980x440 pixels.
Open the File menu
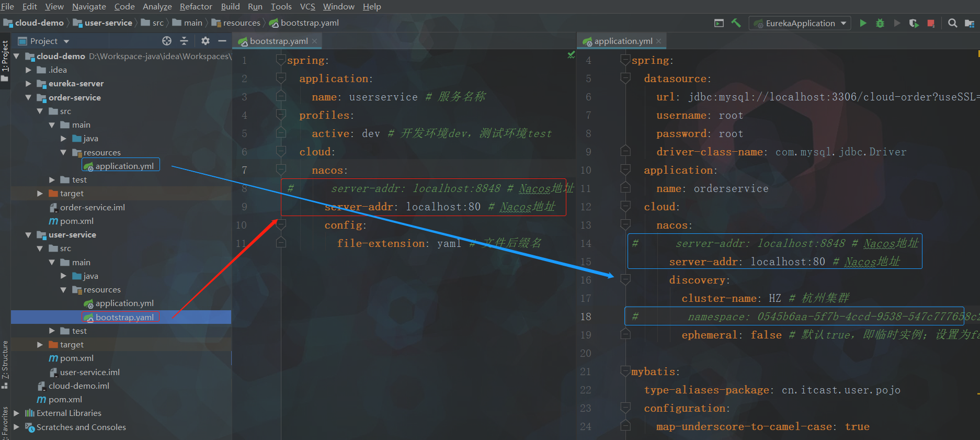pos(7,6)
